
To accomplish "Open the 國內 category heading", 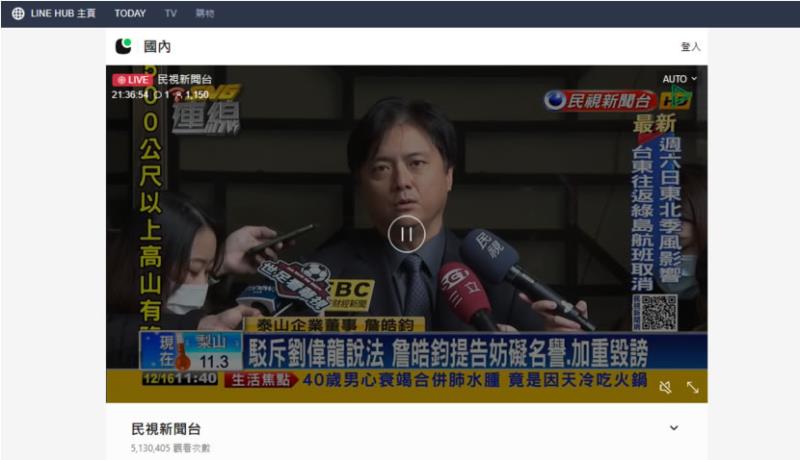I will (x=157, y=46).
